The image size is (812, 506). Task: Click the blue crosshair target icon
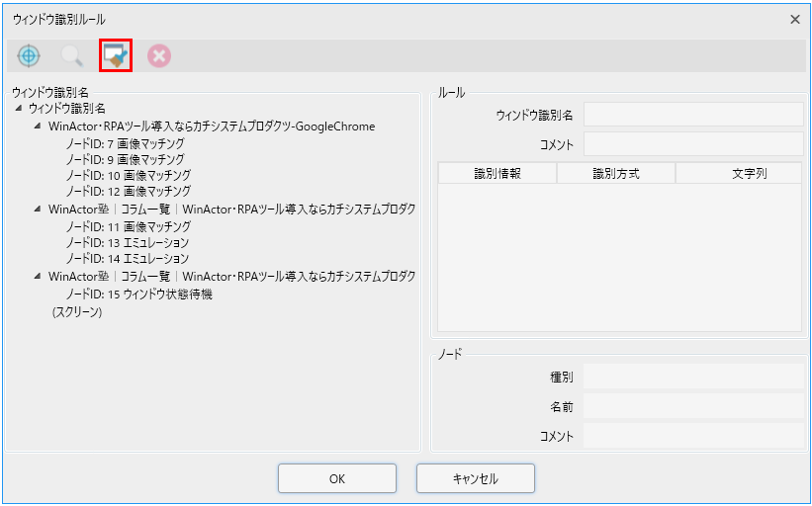point(29,56)
